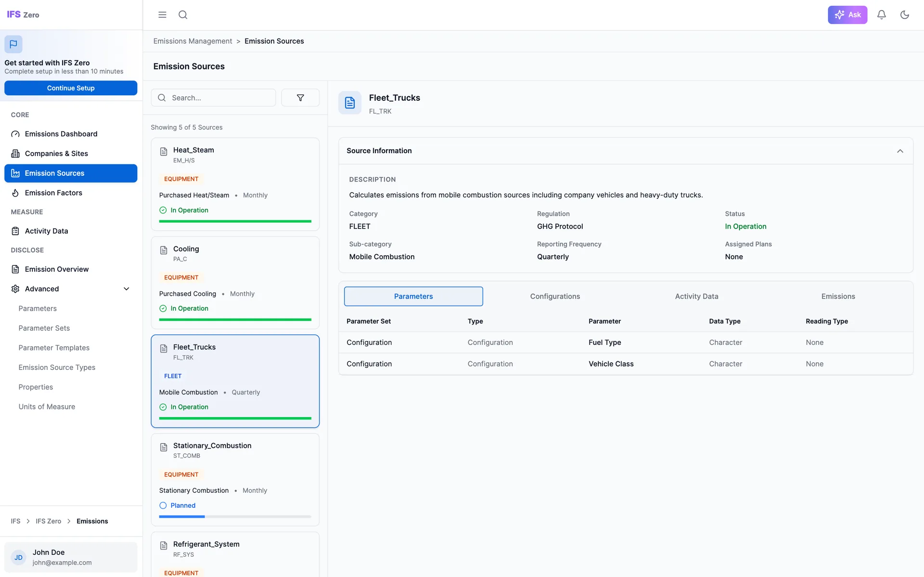
Task: Click Stationary_Combustion progress bar
Action: (x=235, y=516)
